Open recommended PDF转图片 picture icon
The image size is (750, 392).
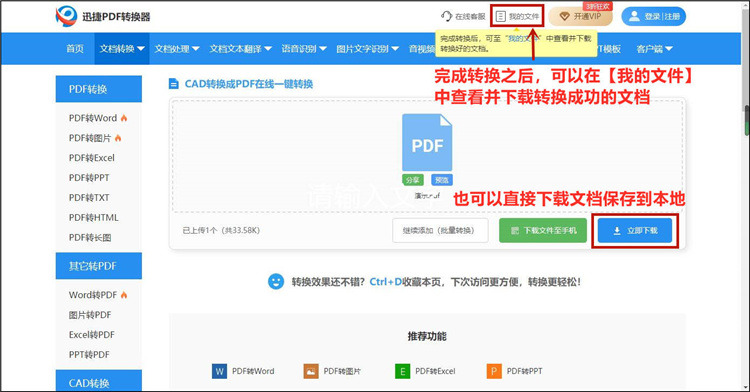pyautogui.click(x=311, y=371)
